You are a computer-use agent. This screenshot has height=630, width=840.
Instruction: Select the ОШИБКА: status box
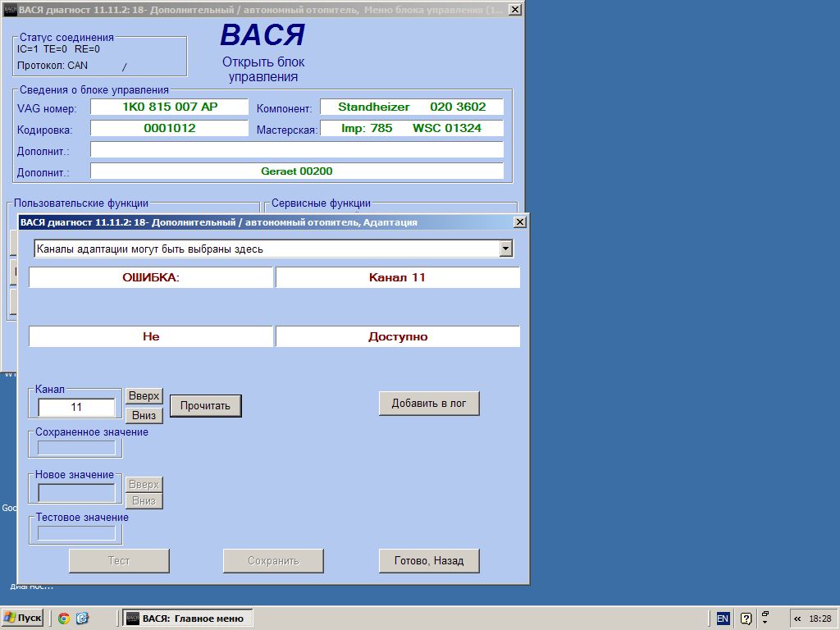pos(151,277)
